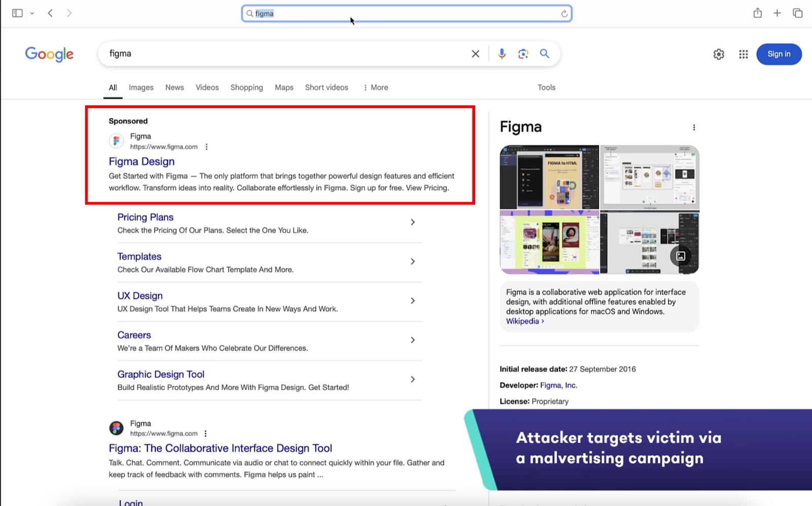Viewport: 812px width, 506px height.
Task: Open the top-right knowledge panel screenshot thumbnail
Action: coord(650,177)
